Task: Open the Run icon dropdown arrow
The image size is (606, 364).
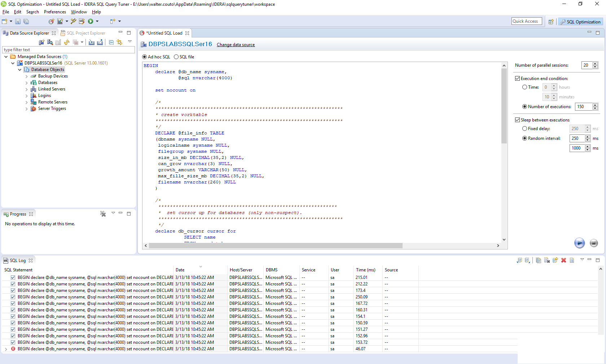Action: click(97, 21)
